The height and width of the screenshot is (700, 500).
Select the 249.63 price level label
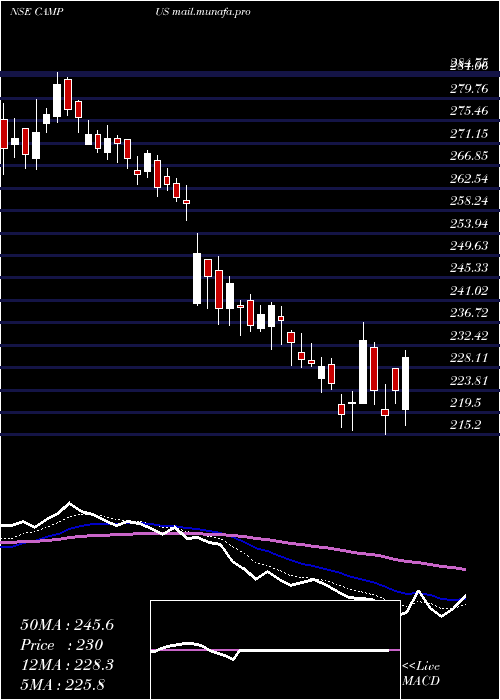(469, 246)
